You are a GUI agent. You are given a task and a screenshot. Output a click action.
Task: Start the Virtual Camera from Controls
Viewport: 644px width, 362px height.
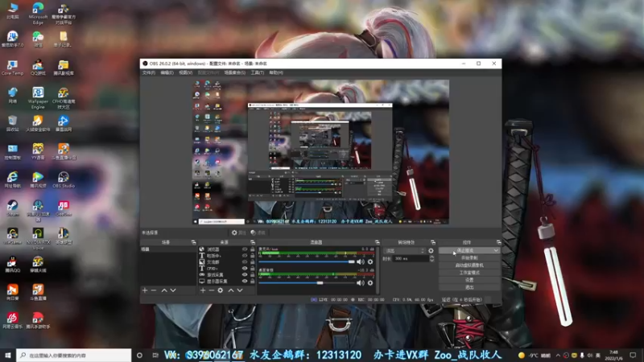pyautogui.click(x=469, y=265)
